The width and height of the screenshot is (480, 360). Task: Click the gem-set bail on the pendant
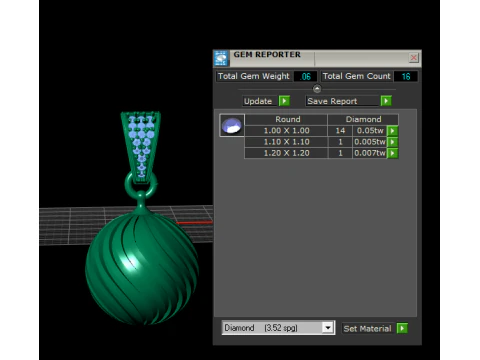(x=141, y=147)
